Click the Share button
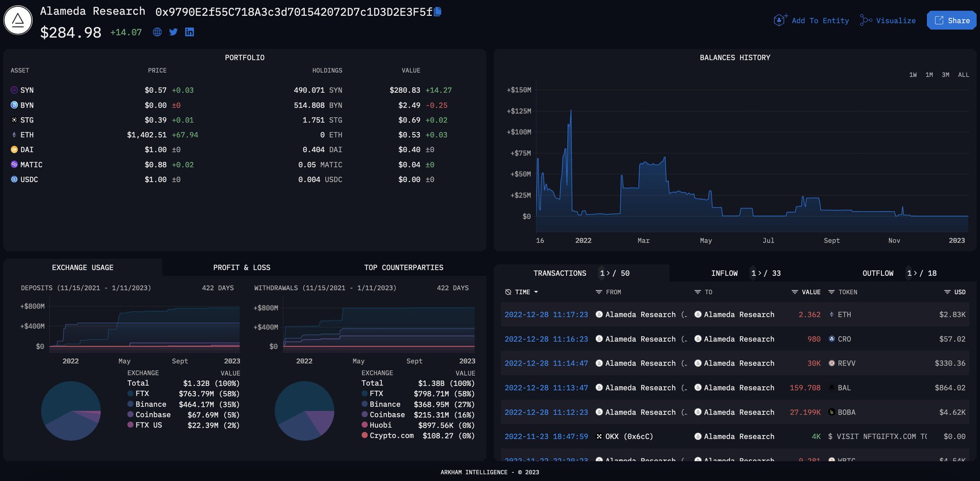 point(951,20)
